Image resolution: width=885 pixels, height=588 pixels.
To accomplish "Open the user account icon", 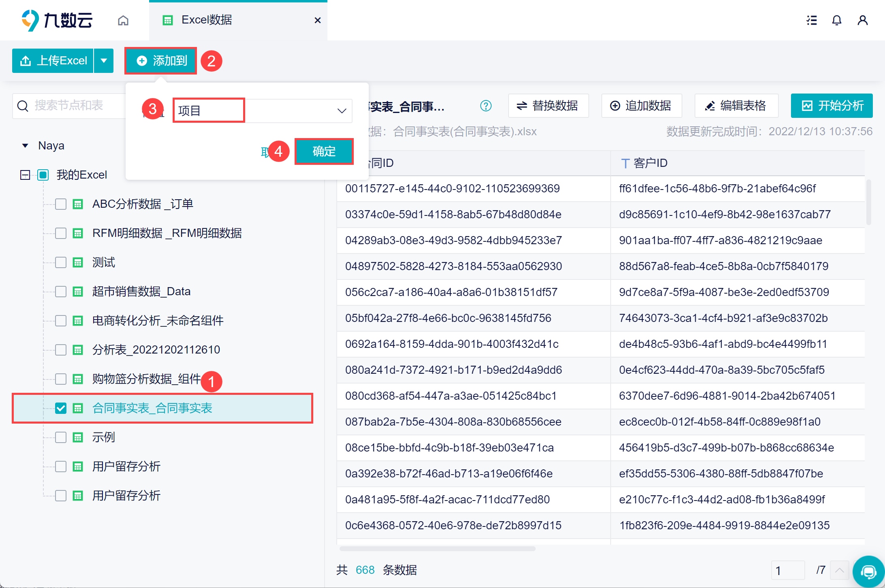I will [x=862, y=20].
